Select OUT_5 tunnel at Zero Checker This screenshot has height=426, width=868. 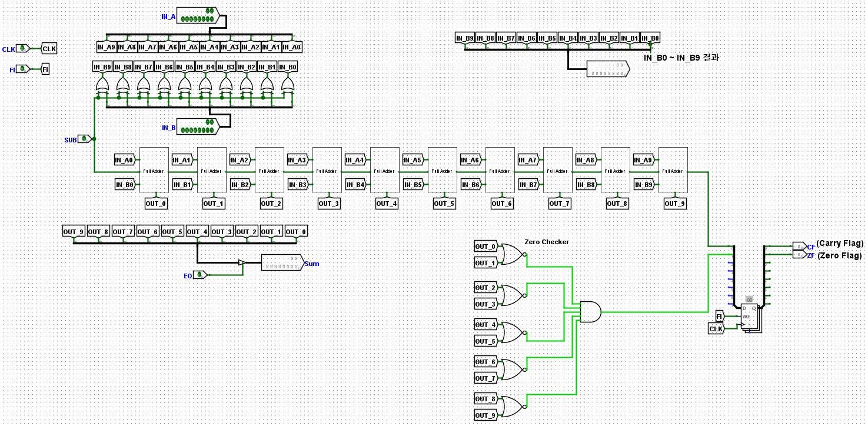pyautogui.click(x=485, y=341)
